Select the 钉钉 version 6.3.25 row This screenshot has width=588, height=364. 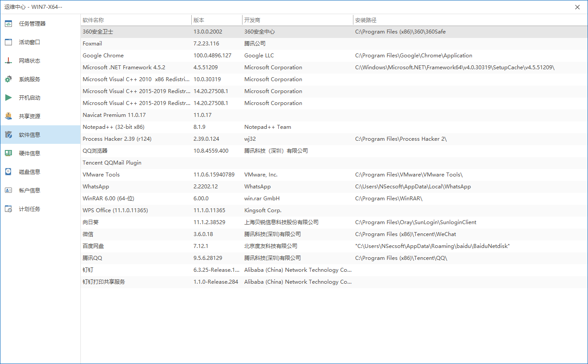[334, 270]
